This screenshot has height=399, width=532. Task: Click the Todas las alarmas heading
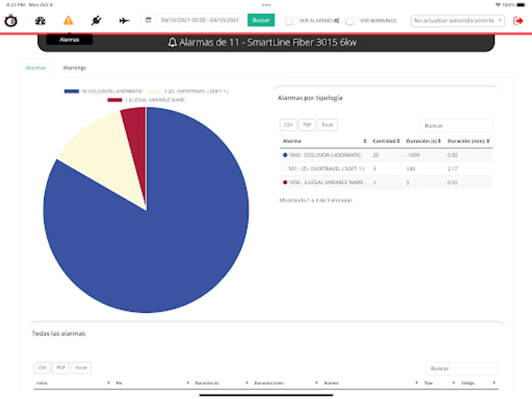59,333
